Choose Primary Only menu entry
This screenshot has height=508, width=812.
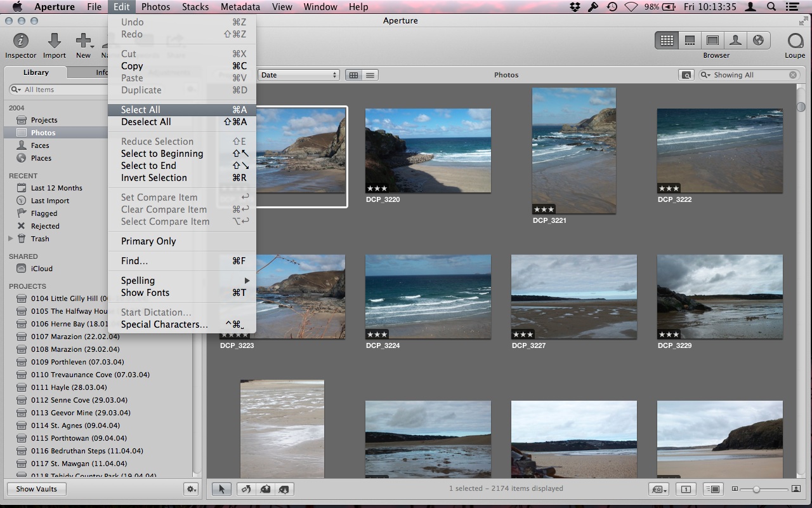pyautogui.click(x=182, y=241)
